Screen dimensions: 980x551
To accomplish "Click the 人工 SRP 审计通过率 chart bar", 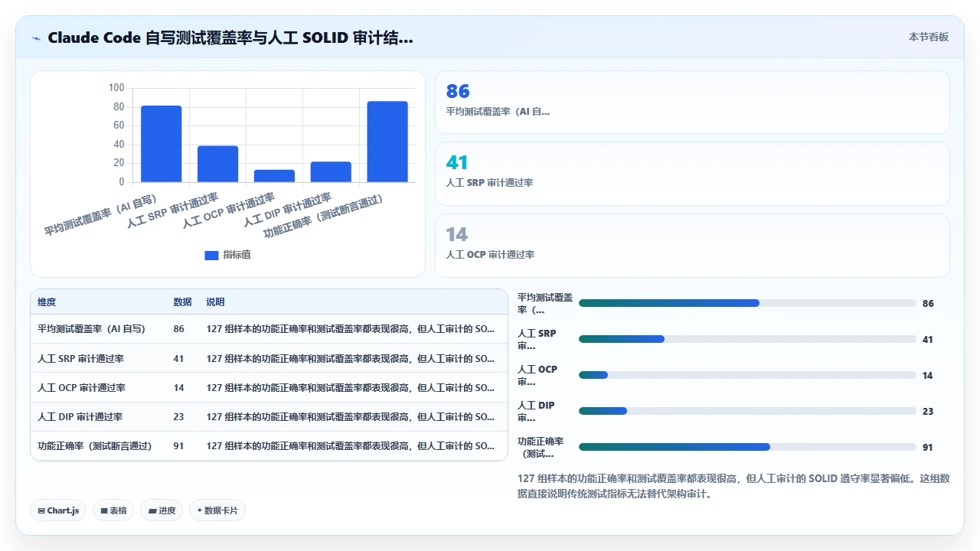I will tap(217, 164).
